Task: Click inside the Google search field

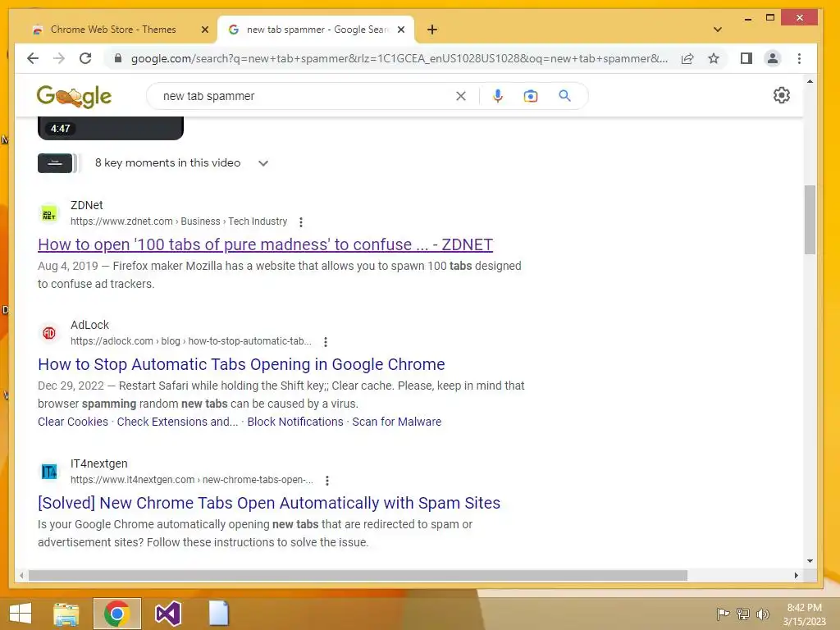Action: pyautogui.click(x=305, y=96)
